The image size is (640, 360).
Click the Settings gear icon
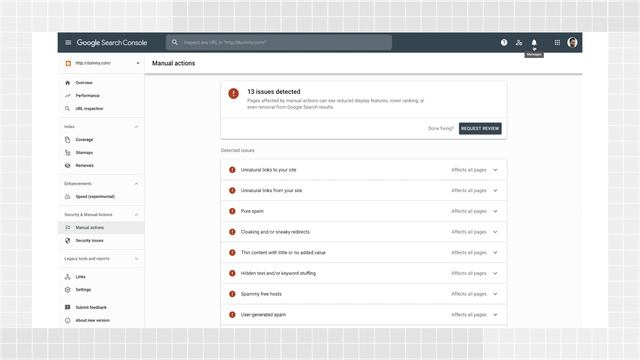point(68,290)
